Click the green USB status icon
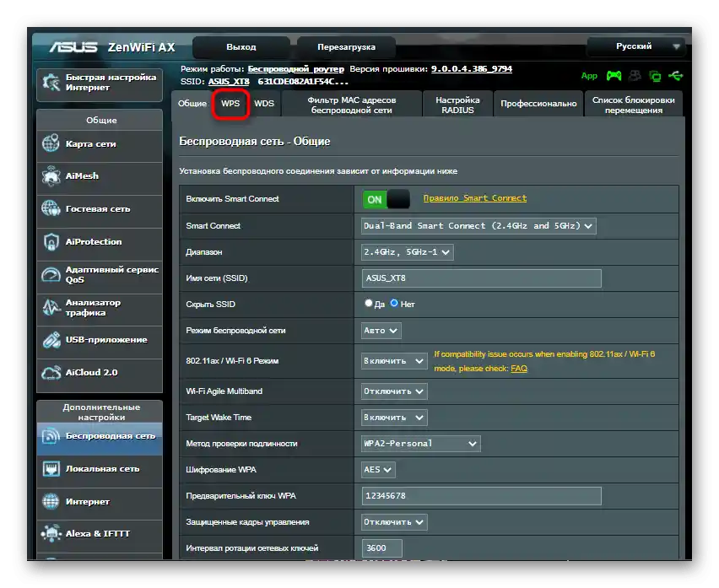Screen dimensions: 719x588 pos(676,76)
